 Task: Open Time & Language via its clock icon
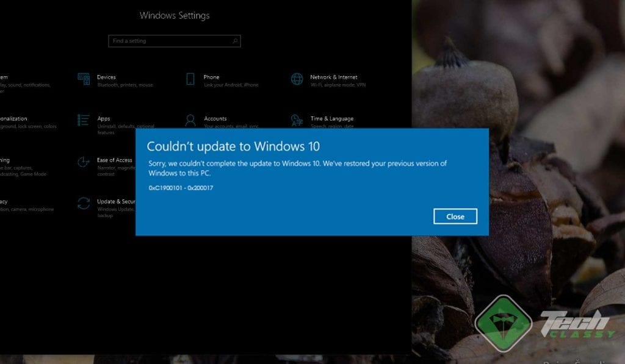click(297, 120)
